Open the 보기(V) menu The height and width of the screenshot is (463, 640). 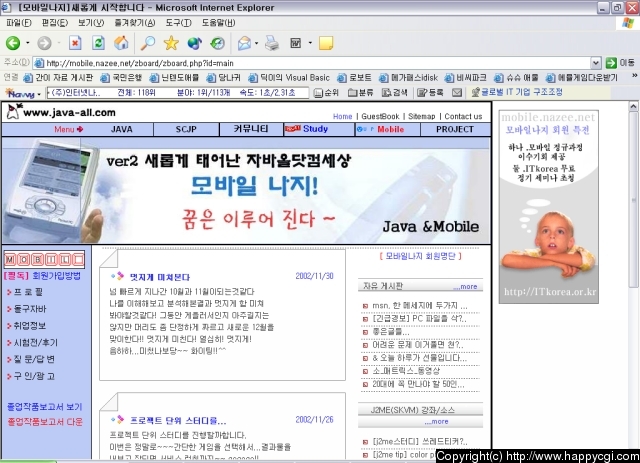coord(91,23)
